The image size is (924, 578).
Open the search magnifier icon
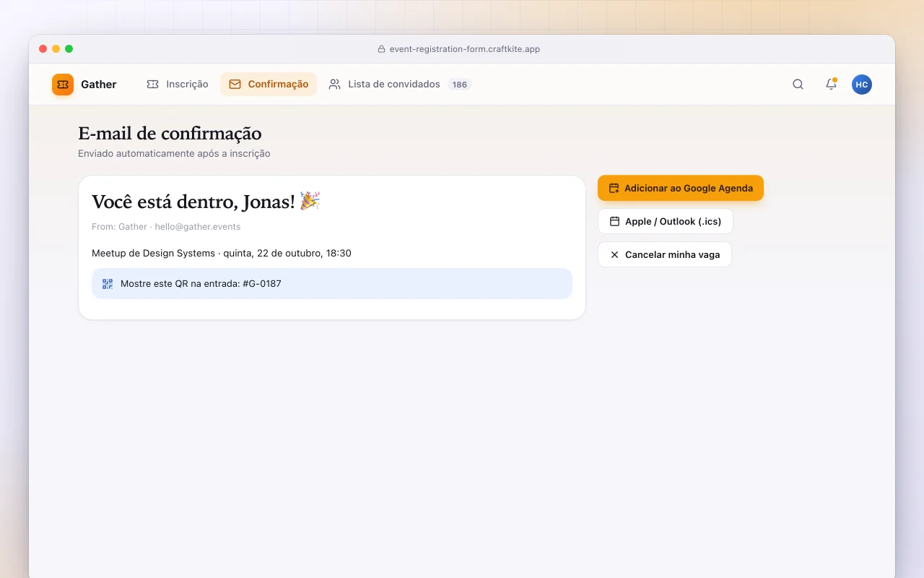[798, 85]
